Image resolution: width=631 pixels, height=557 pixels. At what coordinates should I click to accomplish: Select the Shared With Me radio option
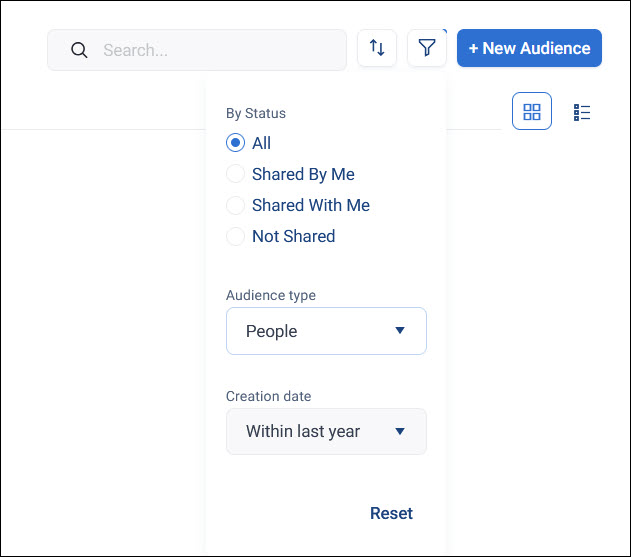coord(235,205)
